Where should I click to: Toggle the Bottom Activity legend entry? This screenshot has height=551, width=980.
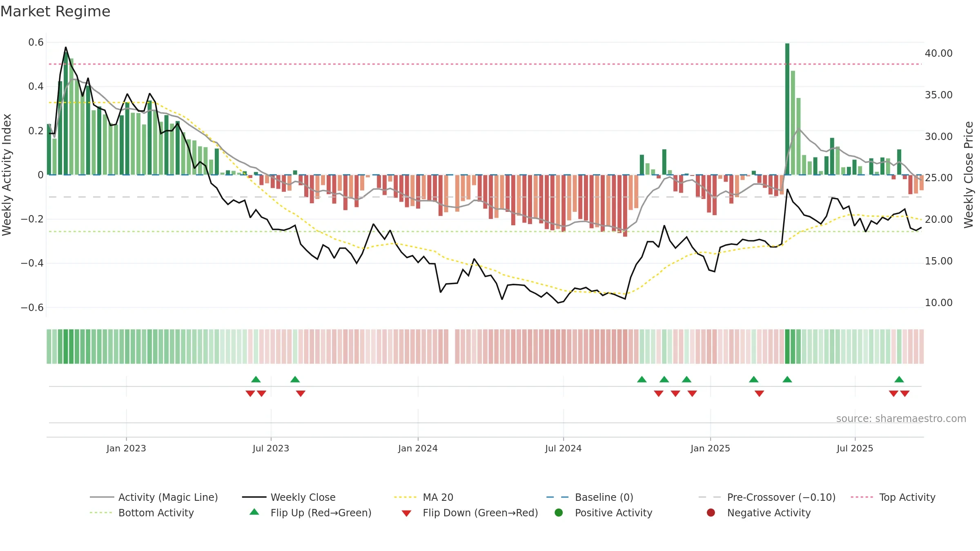click(x=142, y=513)
